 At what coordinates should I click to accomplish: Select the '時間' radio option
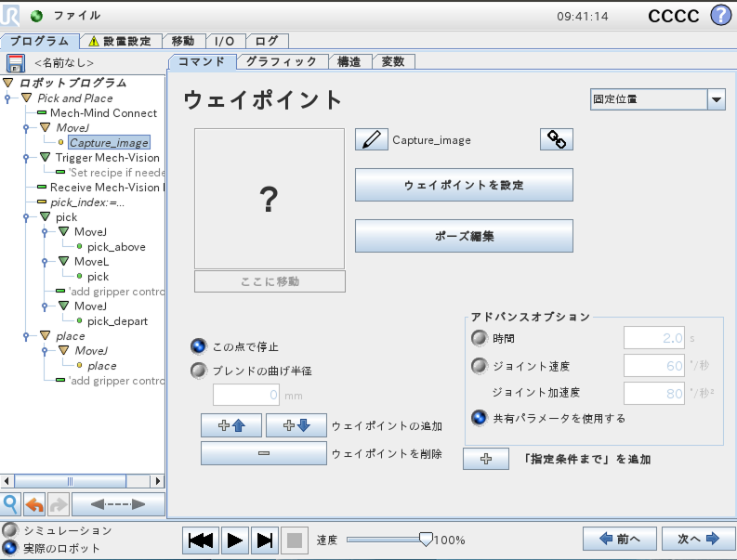pyautogui.click(x=480, y=338)
